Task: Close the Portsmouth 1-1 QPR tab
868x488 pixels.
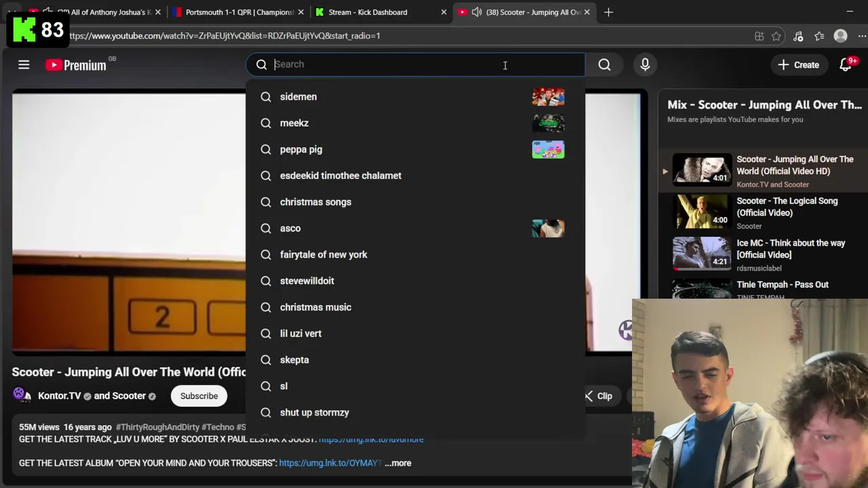Action: tap(300, 12)
